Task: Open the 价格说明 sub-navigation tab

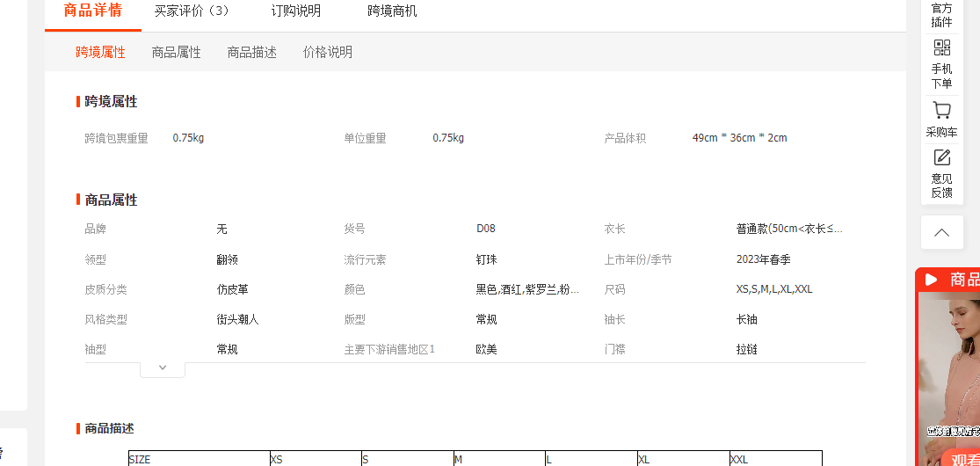Action: [x=327, y=53]
